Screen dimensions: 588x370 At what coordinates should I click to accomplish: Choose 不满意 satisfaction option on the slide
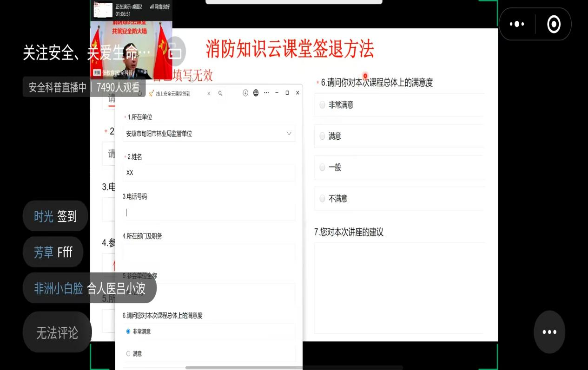click(322, 199)
